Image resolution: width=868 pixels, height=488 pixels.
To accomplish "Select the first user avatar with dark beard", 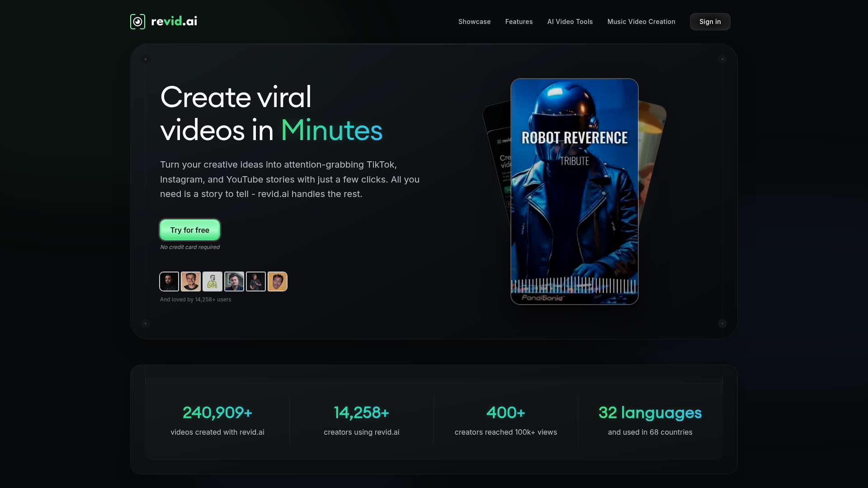I will point(169,282).
